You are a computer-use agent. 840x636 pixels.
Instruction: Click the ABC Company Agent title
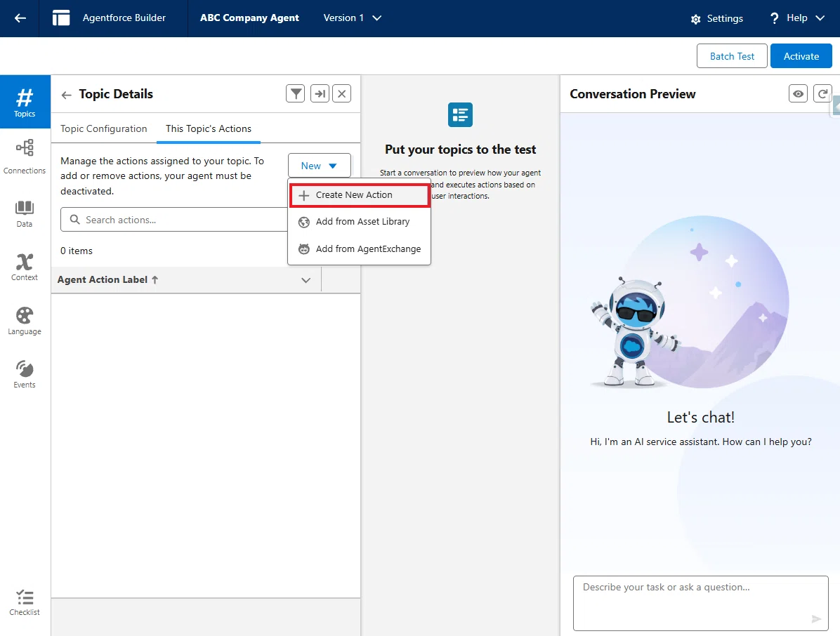click(249, 18)
